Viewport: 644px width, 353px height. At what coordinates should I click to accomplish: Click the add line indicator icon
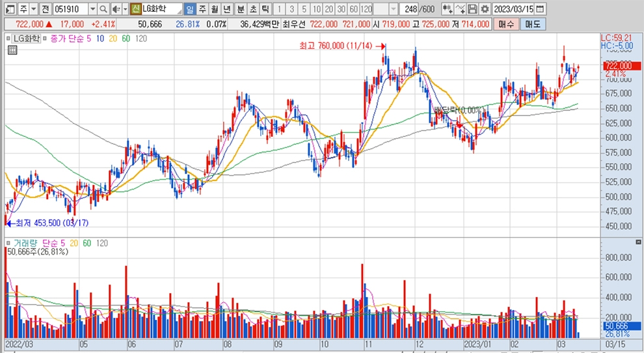pyautogui.click(x=460, y=9)
